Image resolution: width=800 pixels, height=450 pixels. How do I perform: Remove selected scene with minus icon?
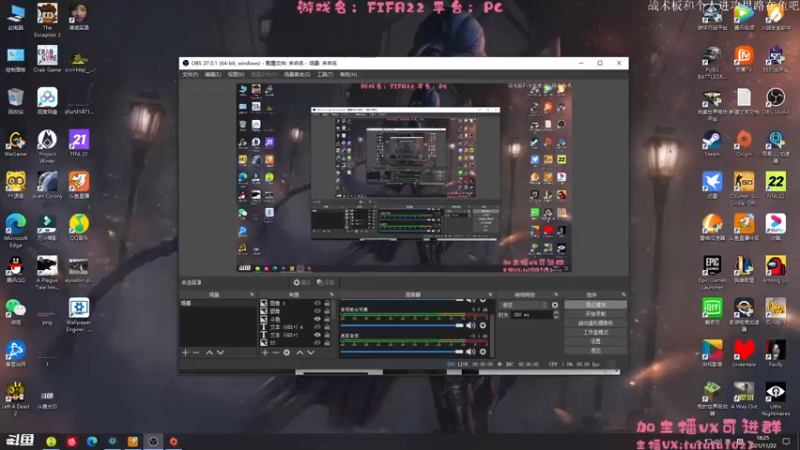pos(196,353)
